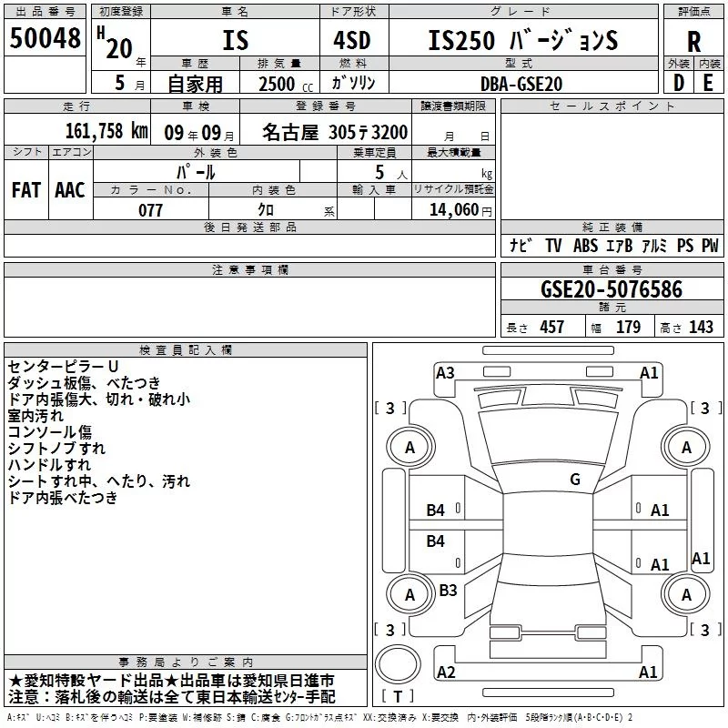
Task: Click lot number 50048
Action: tap(45, 38)
